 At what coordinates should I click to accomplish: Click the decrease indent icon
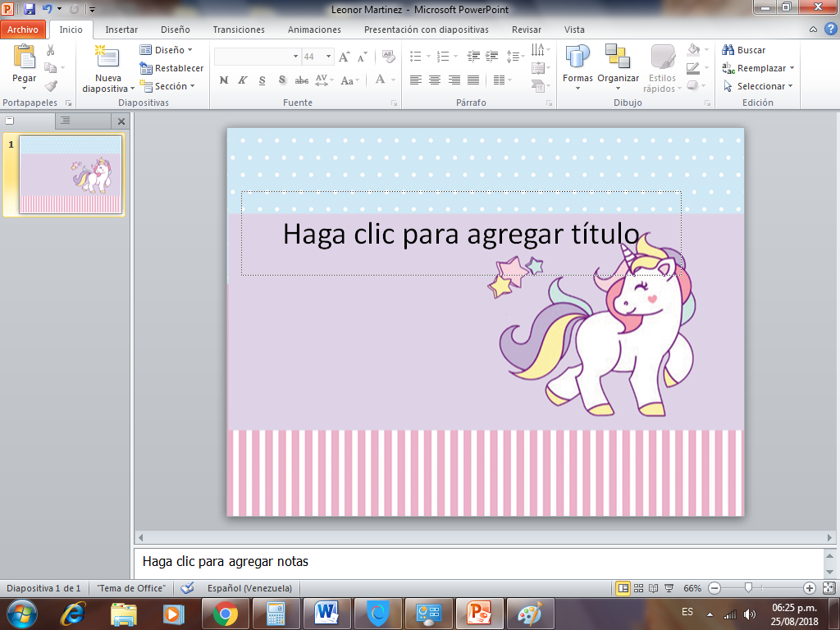point(473,56)
